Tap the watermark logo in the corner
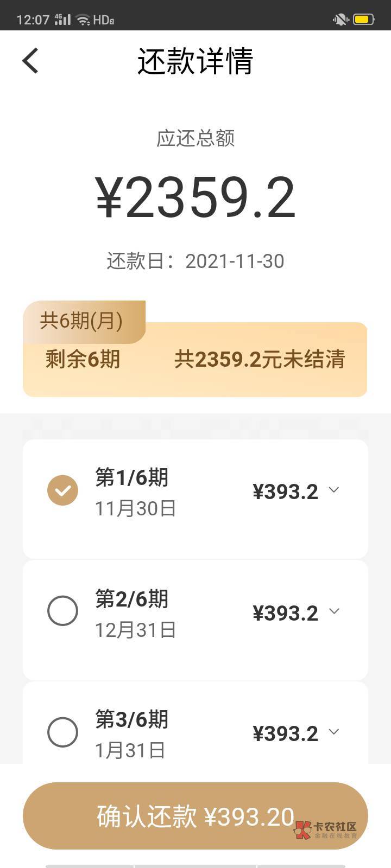This screenshot has height=868, width=391. [326, 829]
